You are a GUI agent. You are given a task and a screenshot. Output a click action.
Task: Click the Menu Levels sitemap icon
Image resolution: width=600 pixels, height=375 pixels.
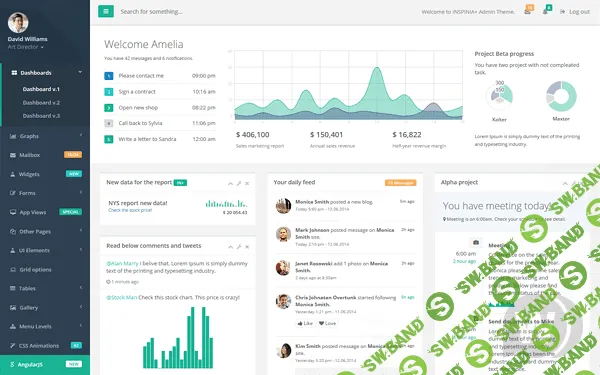pos(13,326)
